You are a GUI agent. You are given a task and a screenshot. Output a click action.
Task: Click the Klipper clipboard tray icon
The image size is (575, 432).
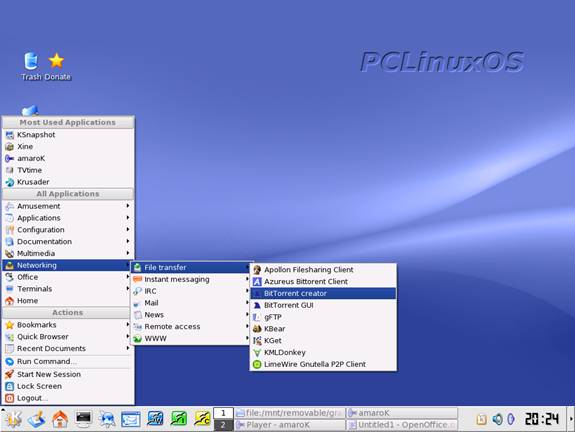481,419
